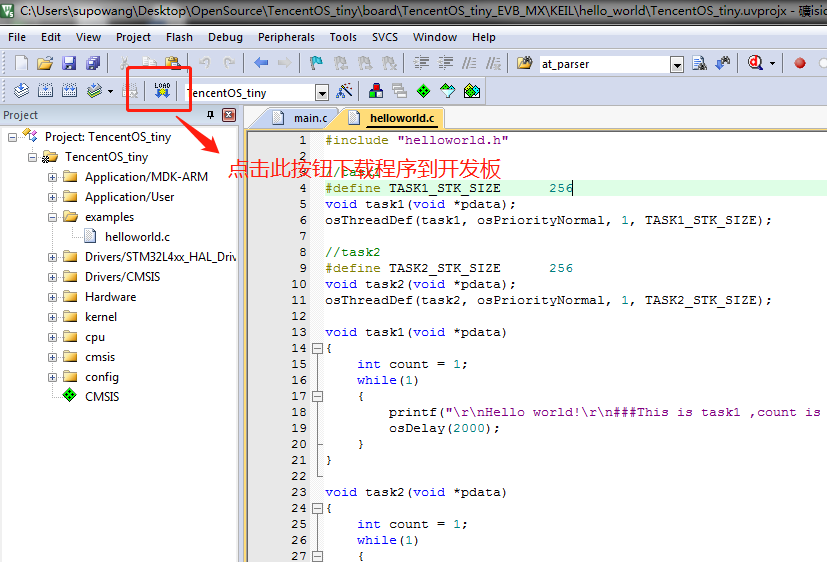The width and height of the screenshot is (827, 562).
Task: Open Manage Project Items with the three-box icon
Action: 376,91
